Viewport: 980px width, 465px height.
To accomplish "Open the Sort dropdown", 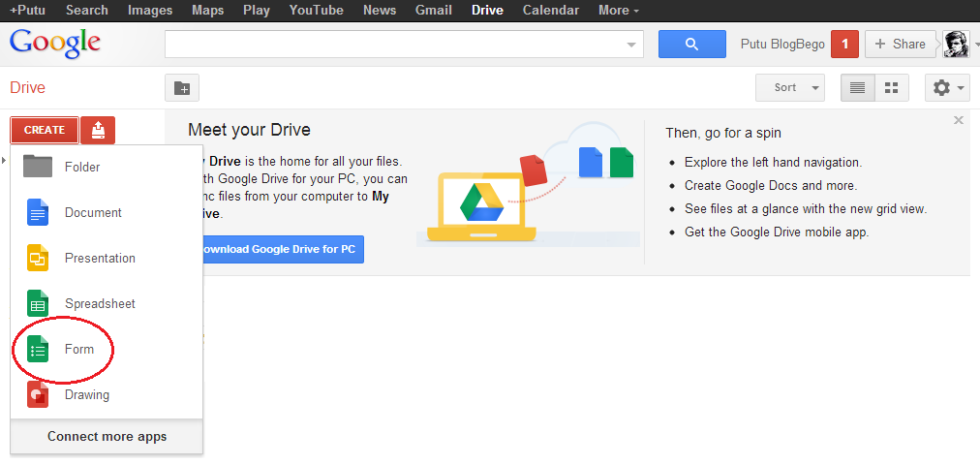I will tap(790, 87).
